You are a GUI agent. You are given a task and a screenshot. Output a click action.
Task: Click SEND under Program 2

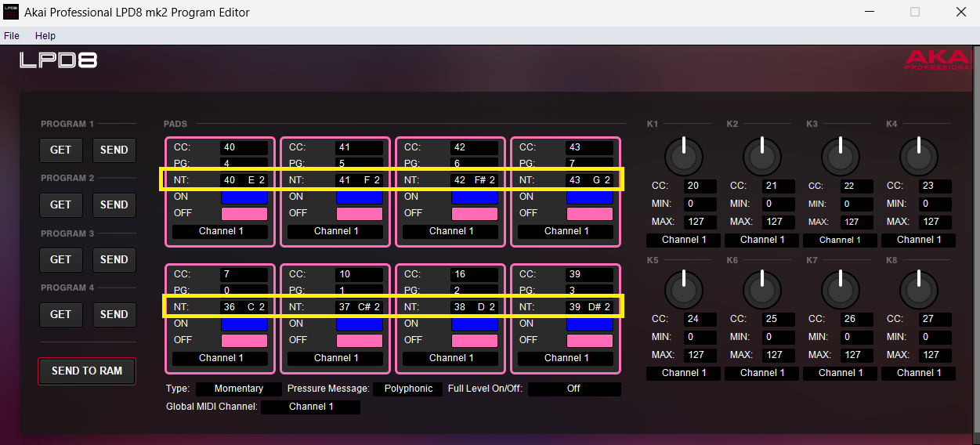114,204
